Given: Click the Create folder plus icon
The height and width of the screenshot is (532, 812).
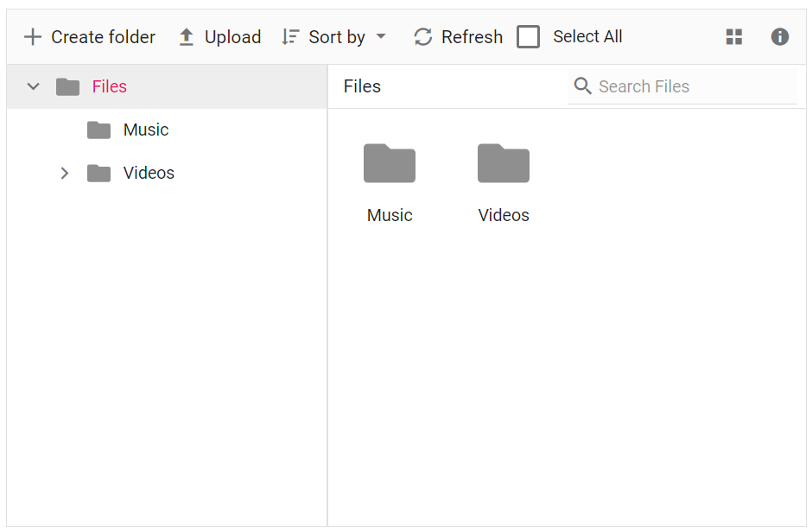Looking at the screenshot, I should (x=33, y=37).
